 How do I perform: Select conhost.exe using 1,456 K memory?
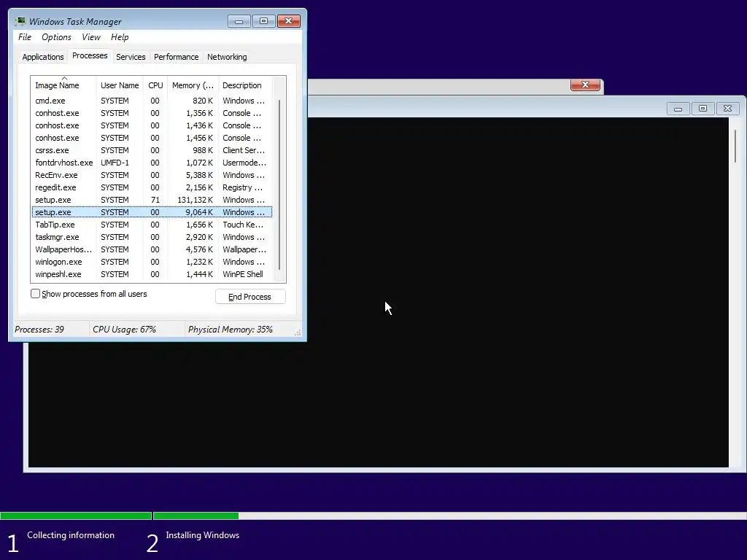[152, 138]
